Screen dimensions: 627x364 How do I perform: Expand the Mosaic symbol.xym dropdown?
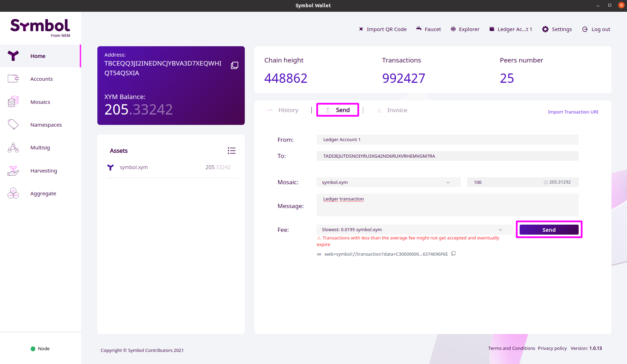(388, 182)
